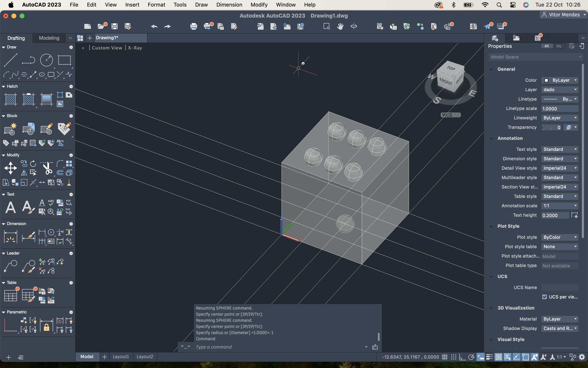Select the Rectangle tool
Image resolution: width=588 pixels, height=368 pixels.
(64, 60)
